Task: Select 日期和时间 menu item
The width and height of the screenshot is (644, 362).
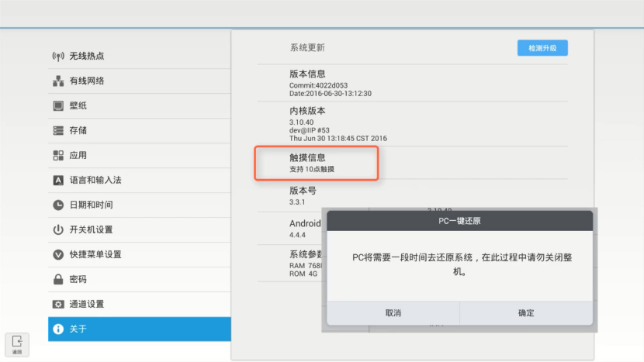Action: [x=139, y=205]
